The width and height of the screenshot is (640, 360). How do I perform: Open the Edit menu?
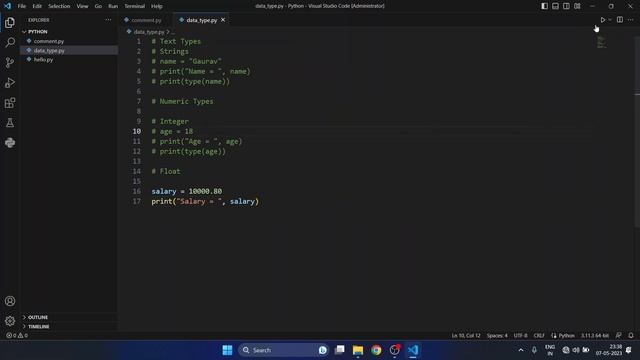pos(37,6)
